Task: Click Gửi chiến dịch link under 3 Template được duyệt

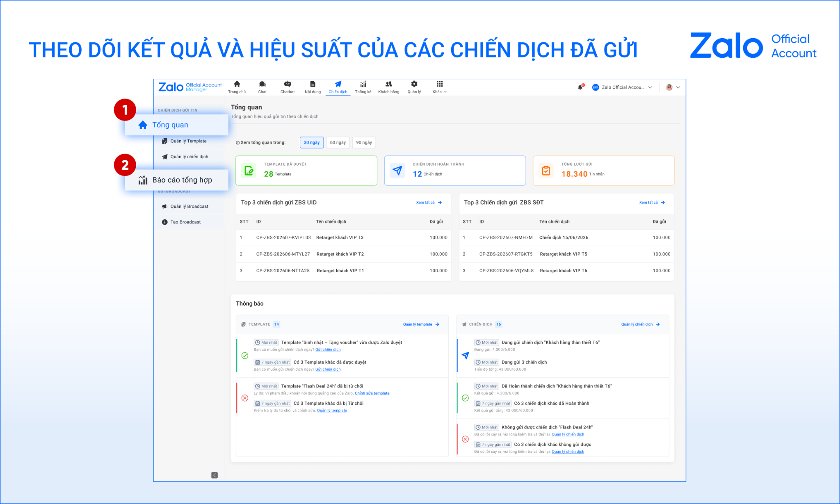Action: click(328, 369)
